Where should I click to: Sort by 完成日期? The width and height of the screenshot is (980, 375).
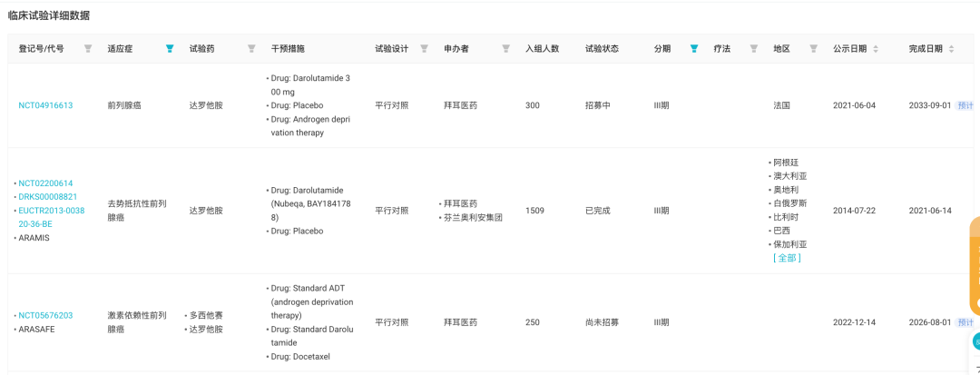(951, 49)
